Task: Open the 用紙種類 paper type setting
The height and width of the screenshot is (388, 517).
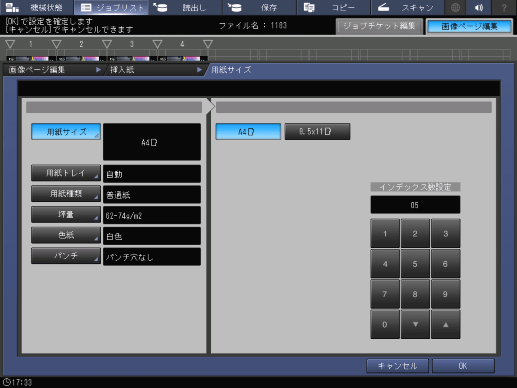Action: click(66, 194)
